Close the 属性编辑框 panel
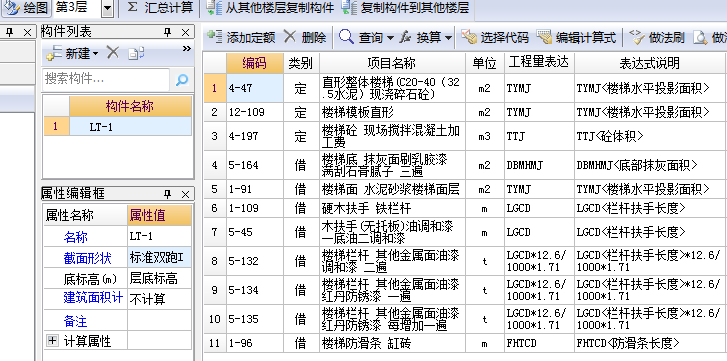 [x=185, y=194]
